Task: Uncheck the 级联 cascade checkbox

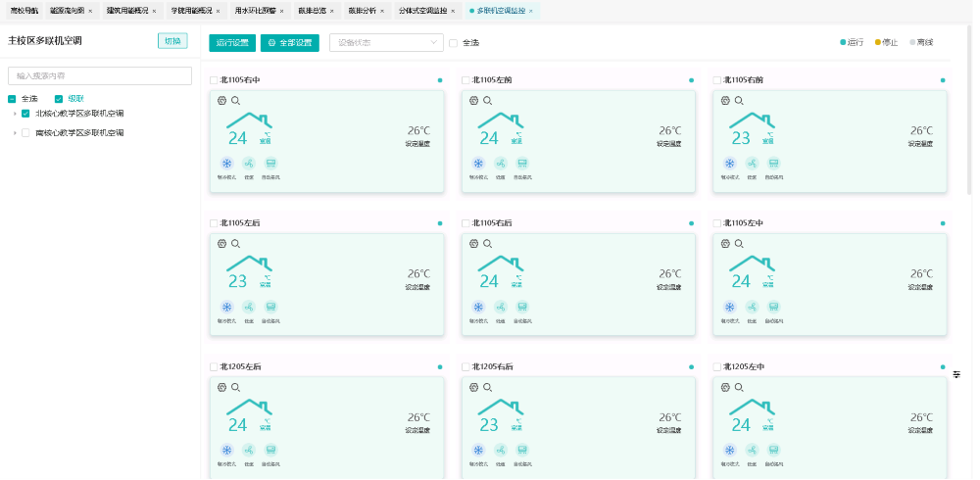Action: coord(59,99)
